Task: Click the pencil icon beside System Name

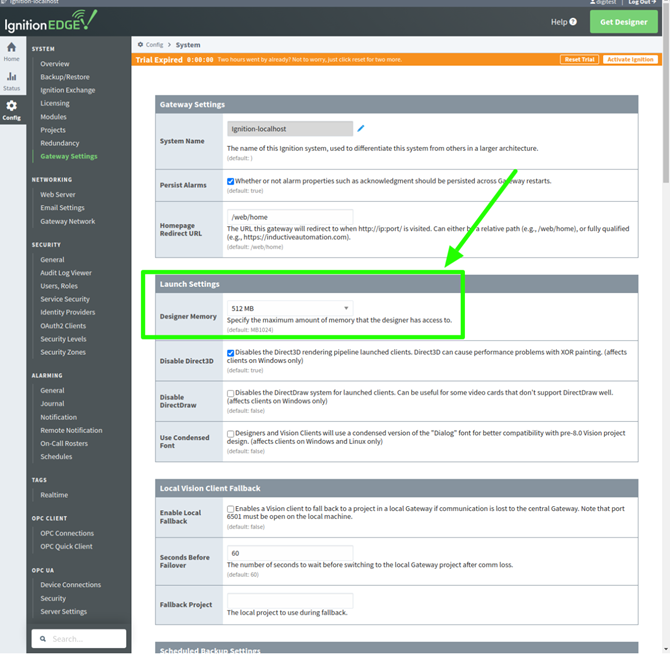Action: [361, 129]
